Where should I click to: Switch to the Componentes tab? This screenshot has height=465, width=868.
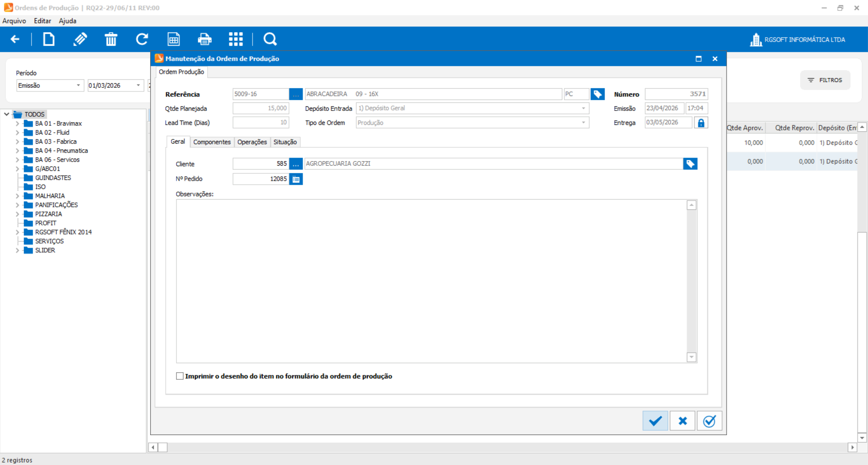(212, 142)
